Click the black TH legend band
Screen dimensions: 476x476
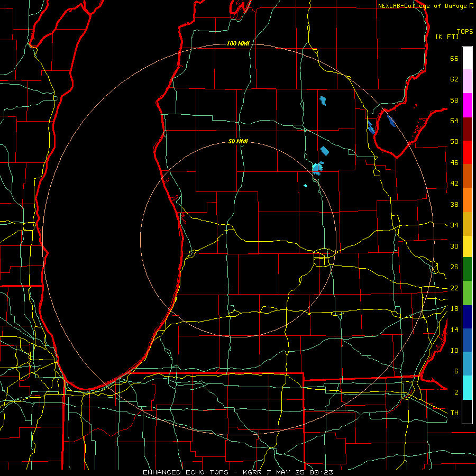pyautogui.click(x=467, y=411)
